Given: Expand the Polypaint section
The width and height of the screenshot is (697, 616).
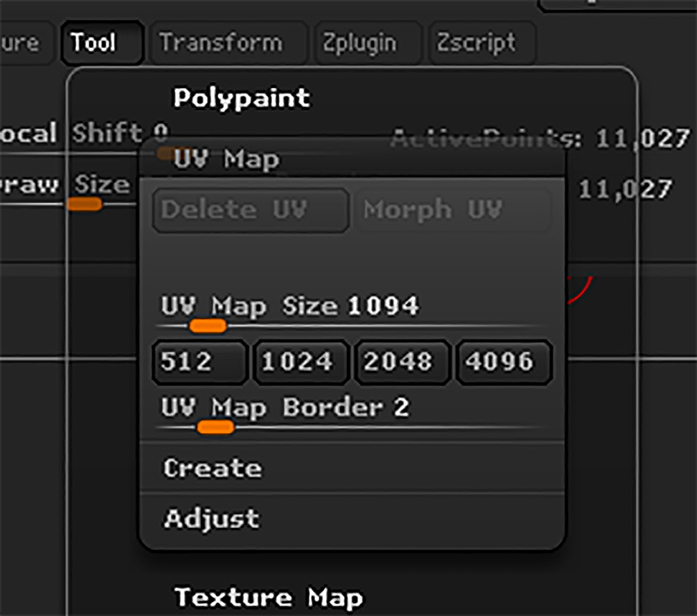Looking at the screenshot, I should click(x=242, y=97).
